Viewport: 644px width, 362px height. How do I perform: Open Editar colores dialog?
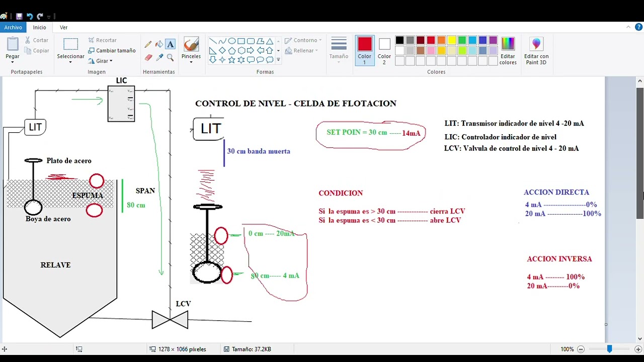508,51
